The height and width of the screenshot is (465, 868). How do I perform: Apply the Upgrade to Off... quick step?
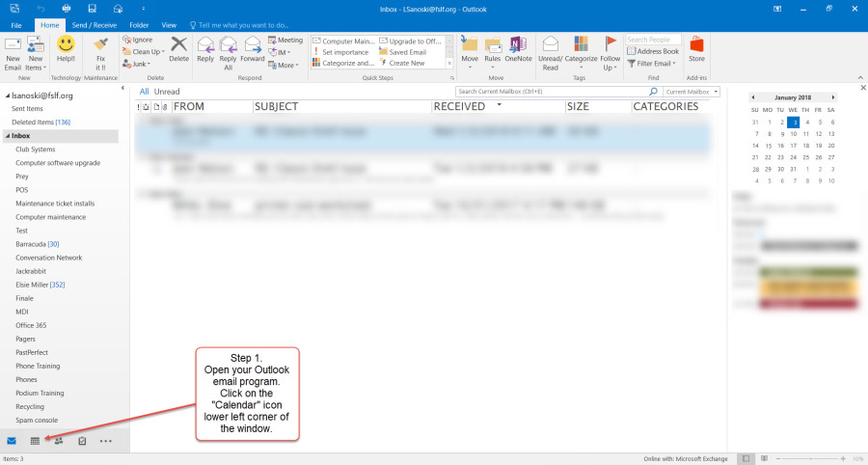(411, 41)
